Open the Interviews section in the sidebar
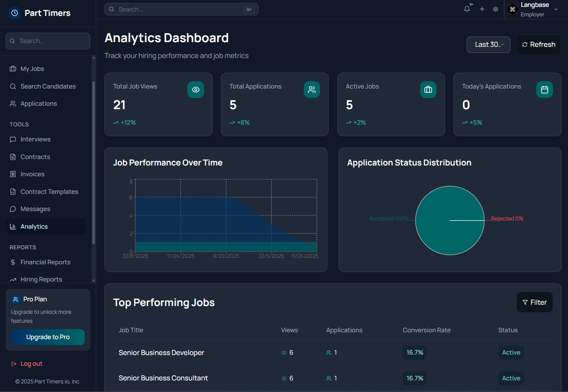The image size is (568, 392). click(35, 139)
